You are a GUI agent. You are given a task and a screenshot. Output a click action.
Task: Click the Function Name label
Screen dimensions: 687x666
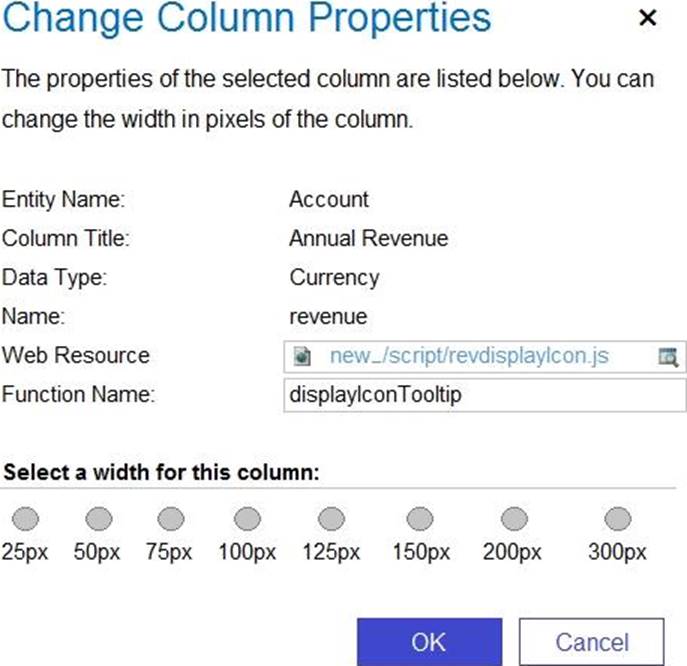click(79, 395)
